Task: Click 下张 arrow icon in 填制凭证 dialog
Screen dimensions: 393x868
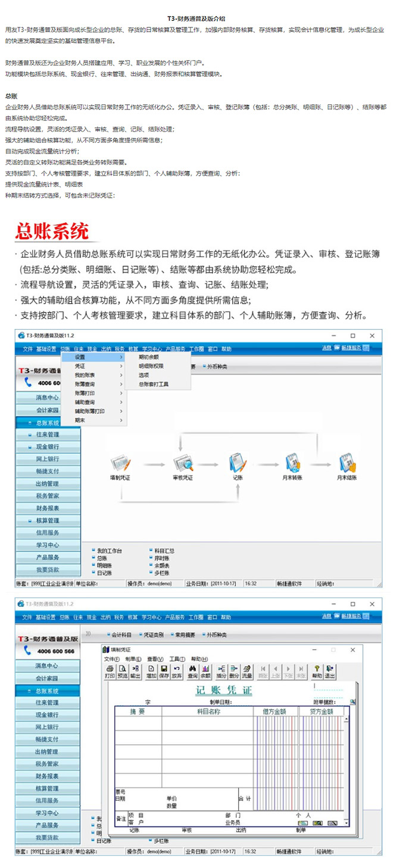Action: pos(288,672)
